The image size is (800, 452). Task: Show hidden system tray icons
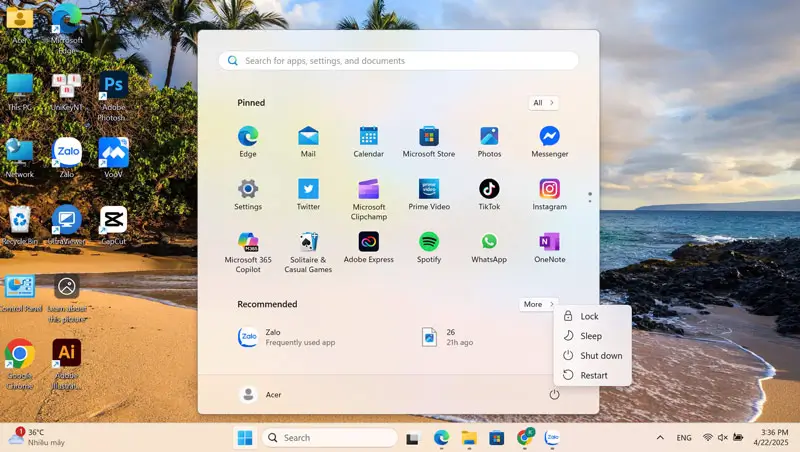point(660,438)
